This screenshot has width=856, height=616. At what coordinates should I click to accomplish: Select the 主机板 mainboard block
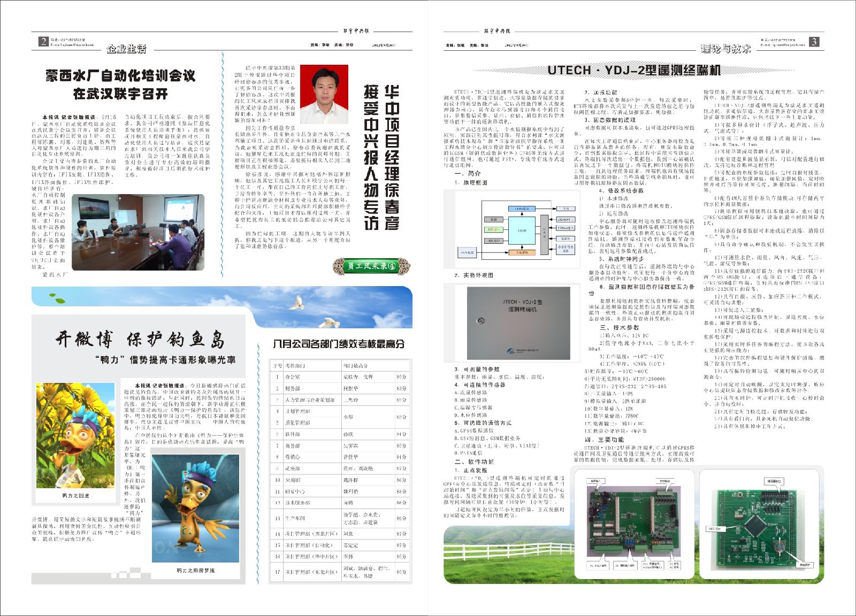[522, 231]
